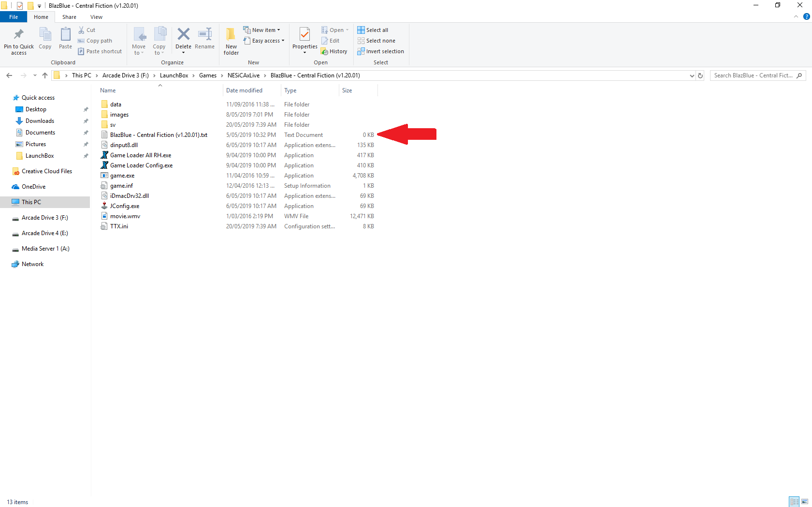Screen dimensions: 812x507
Task: Click the Back navigation arrow
Action: point(9,75)
